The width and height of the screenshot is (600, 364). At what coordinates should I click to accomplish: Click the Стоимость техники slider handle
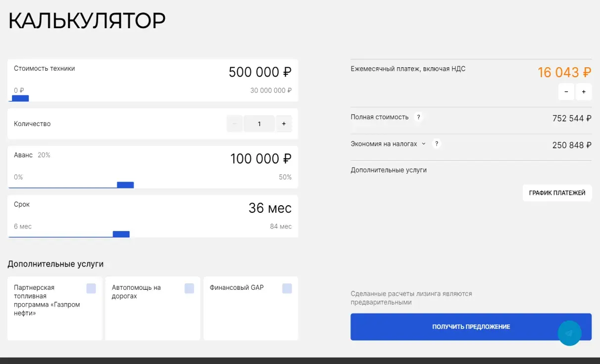pos(20,98)
